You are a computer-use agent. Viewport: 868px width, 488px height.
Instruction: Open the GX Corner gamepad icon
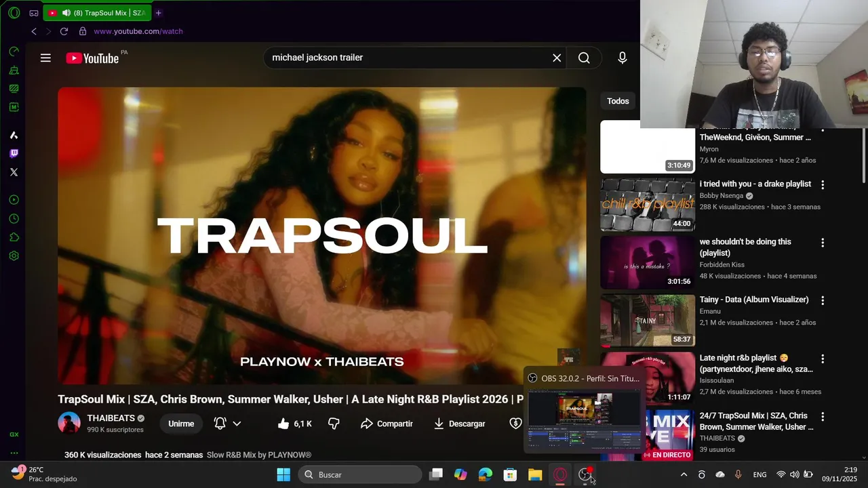point(34,13)
